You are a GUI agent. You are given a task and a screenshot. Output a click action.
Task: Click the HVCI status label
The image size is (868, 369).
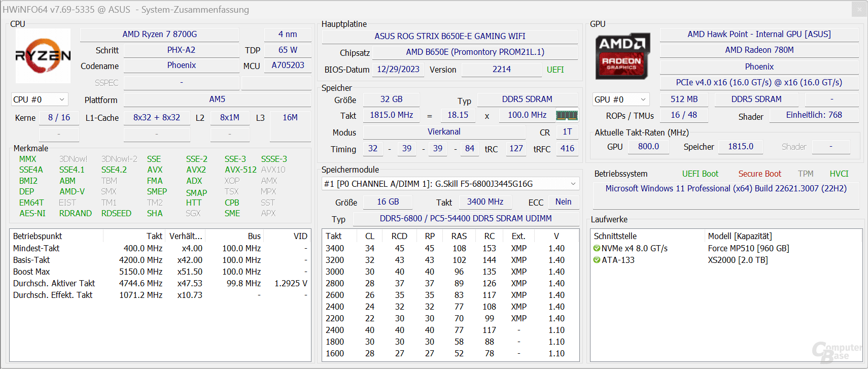(839, 174)
